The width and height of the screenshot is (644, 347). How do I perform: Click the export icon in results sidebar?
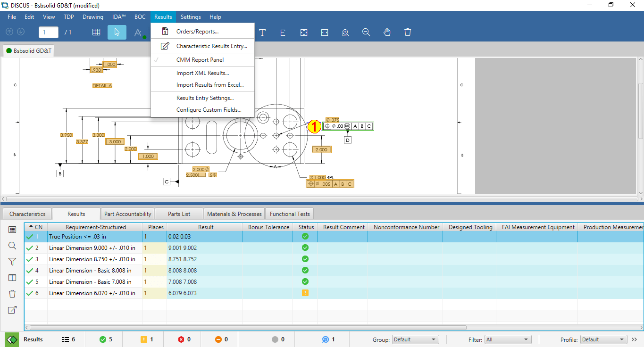point(12,310)
